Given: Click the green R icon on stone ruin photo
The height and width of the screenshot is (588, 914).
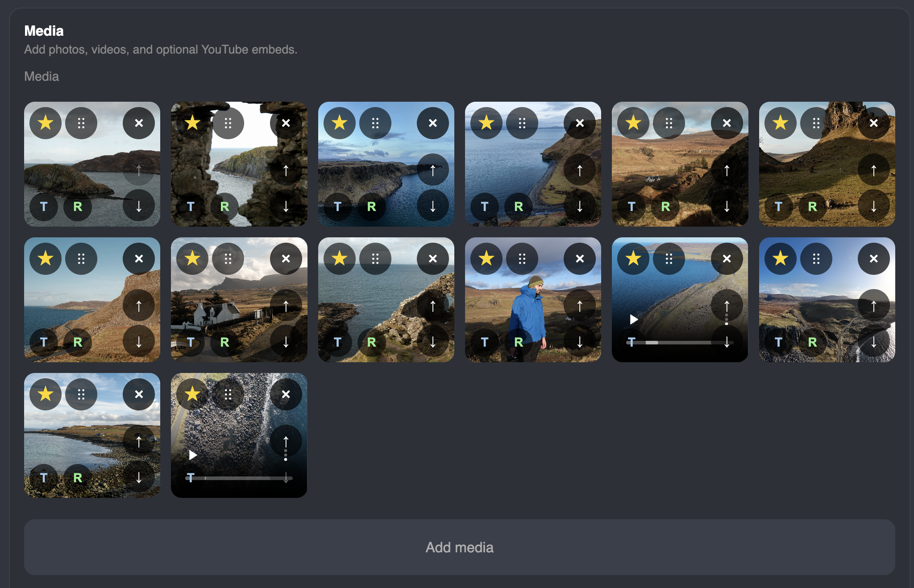Looking at the screenshot, I should pyautogui.click(x=224, y=207).
